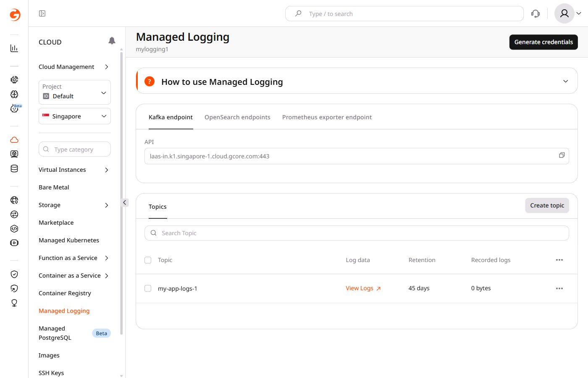
Task: Click the orange question mark help icon
Action: click(150, 81)
